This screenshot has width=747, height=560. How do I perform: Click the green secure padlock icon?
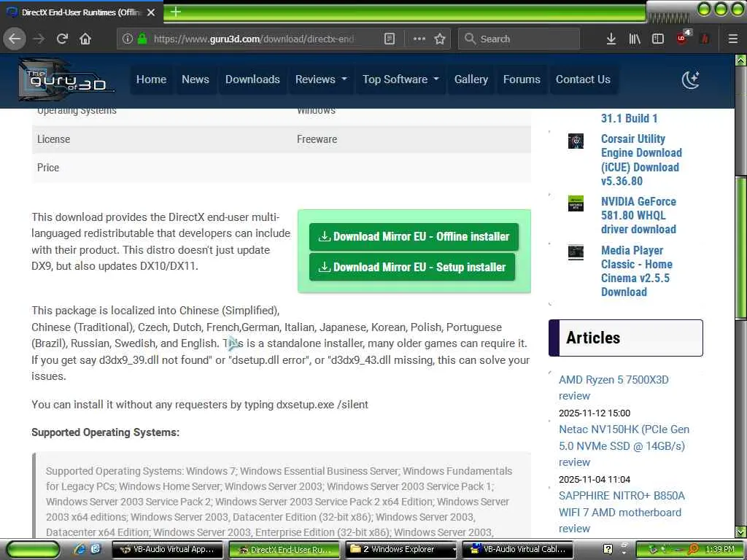point(142,39)
